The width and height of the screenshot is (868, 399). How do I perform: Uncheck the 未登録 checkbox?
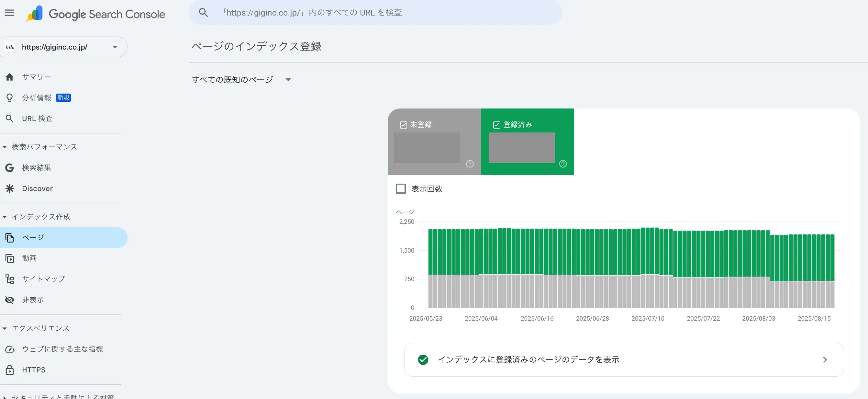click(403, 125)
